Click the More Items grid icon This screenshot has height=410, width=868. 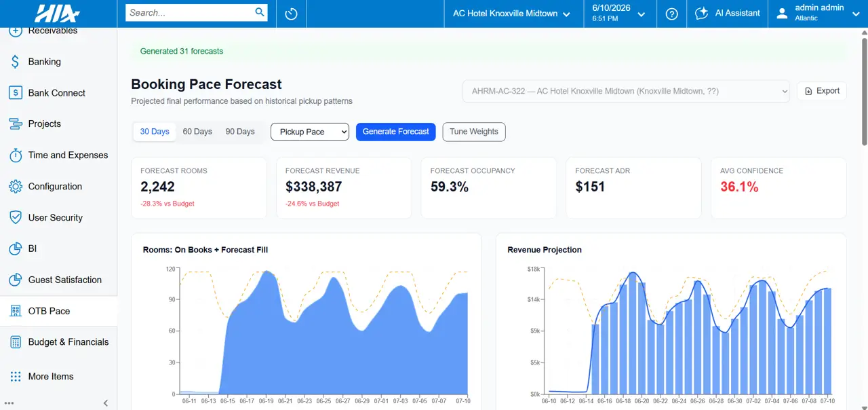click(16, 377)
